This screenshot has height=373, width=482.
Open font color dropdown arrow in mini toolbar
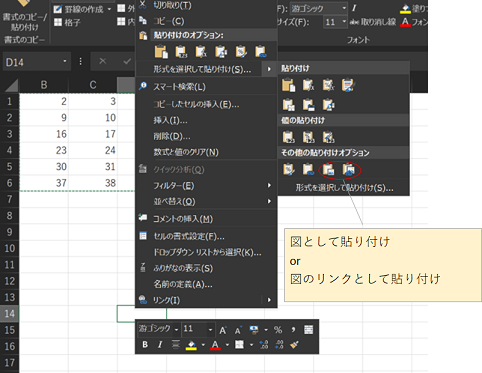227,345
